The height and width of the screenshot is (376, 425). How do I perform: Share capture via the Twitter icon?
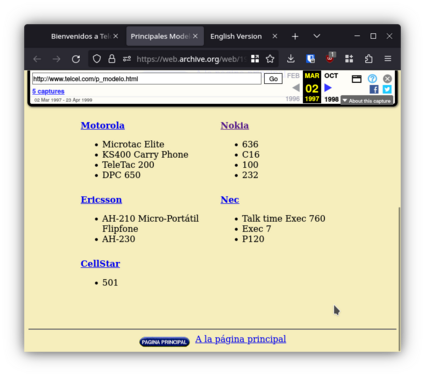coord(387,89)
